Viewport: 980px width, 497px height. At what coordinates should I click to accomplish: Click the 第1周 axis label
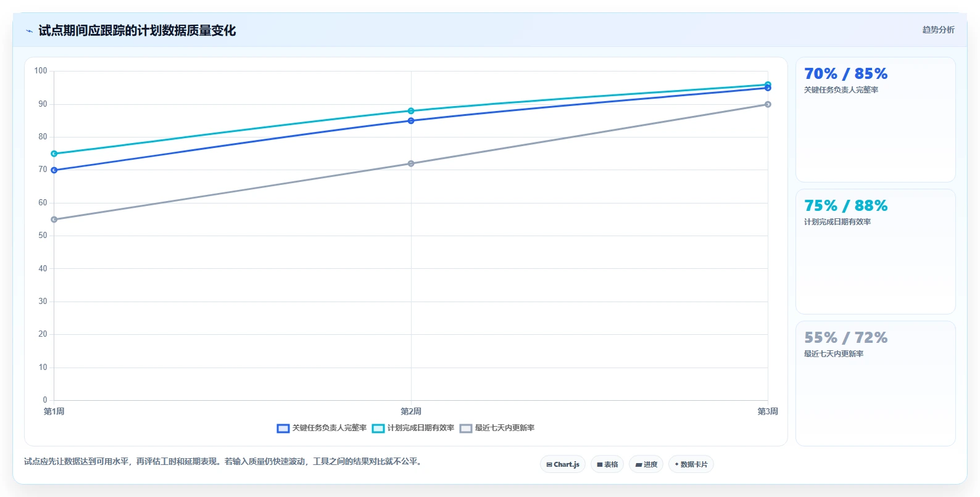point(54,411)
